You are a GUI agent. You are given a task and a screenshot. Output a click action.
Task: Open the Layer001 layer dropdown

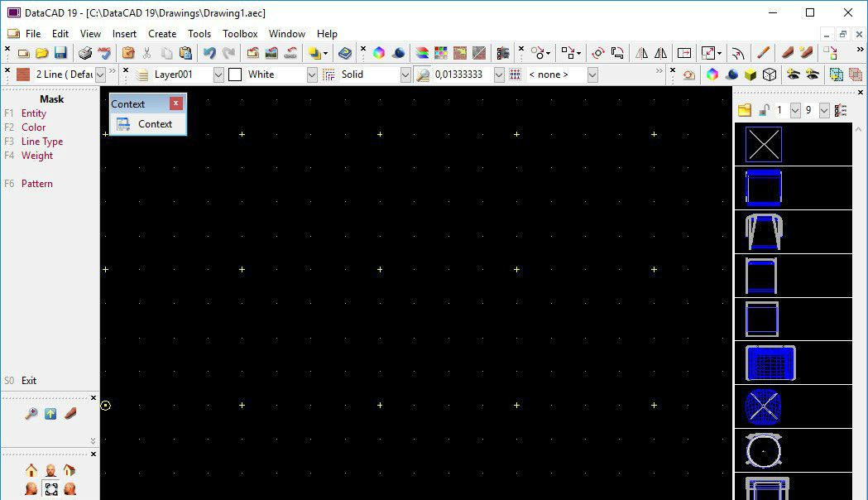pos(218,75)
